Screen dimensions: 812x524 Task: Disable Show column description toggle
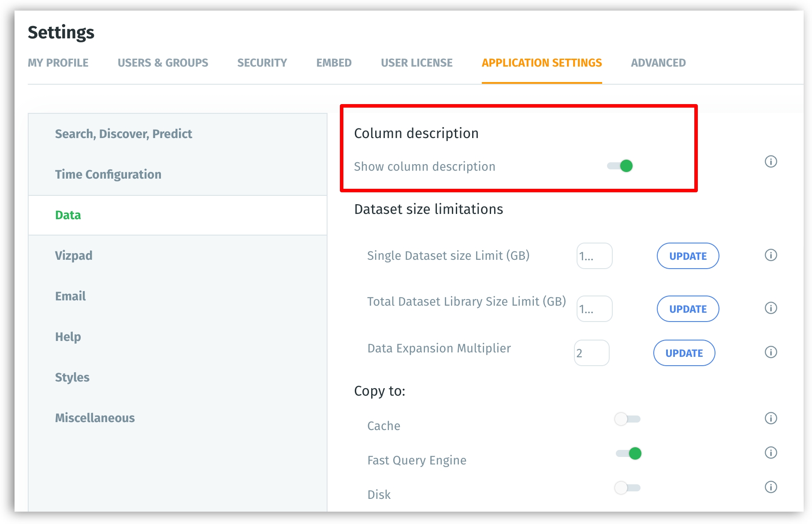(x=620, y=166)
